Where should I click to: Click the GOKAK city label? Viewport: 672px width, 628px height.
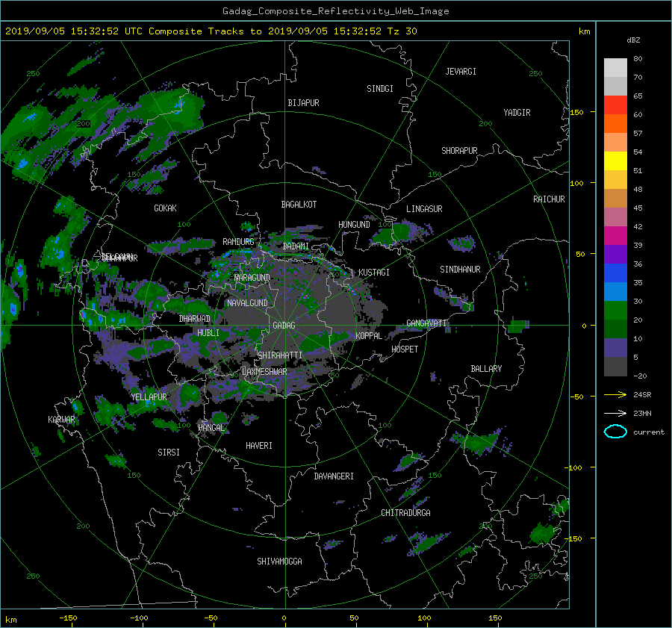(x=165, y=208)
